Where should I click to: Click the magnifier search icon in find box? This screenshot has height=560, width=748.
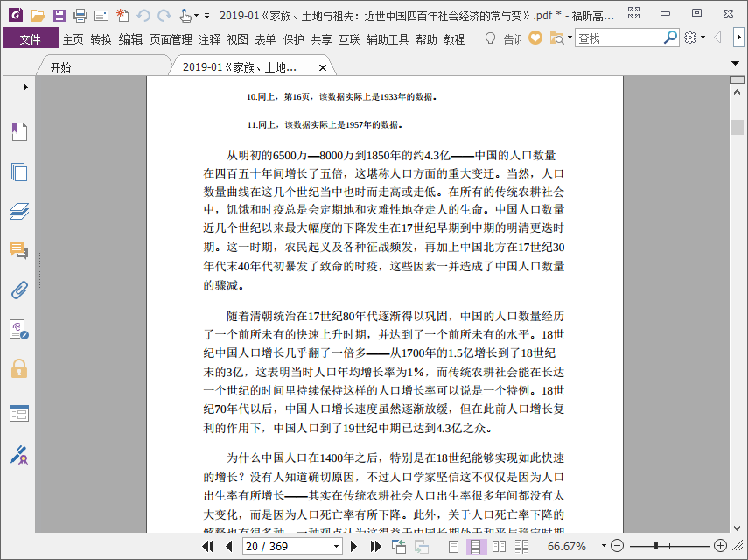[x=671, y=38]
